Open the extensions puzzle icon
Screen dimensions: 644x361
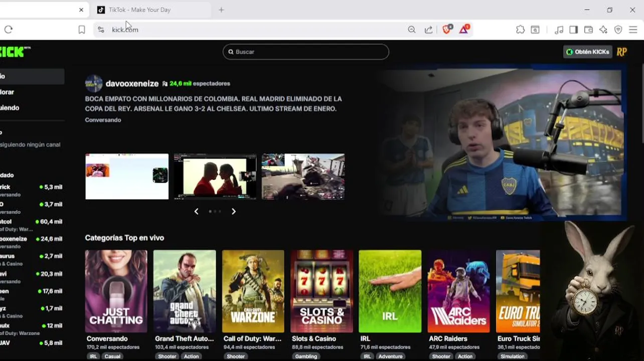[521, 30]
